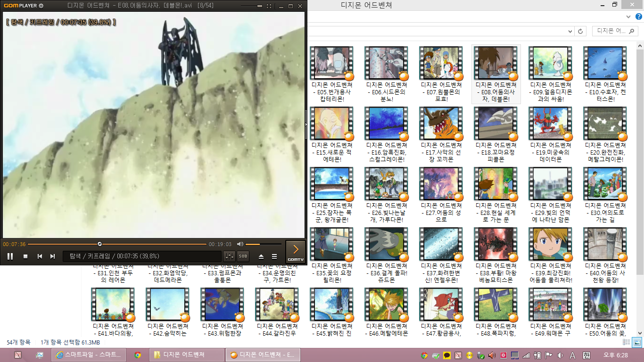
Task: Select the E44 episode thumbnail
Action: (x=277, y=304)
